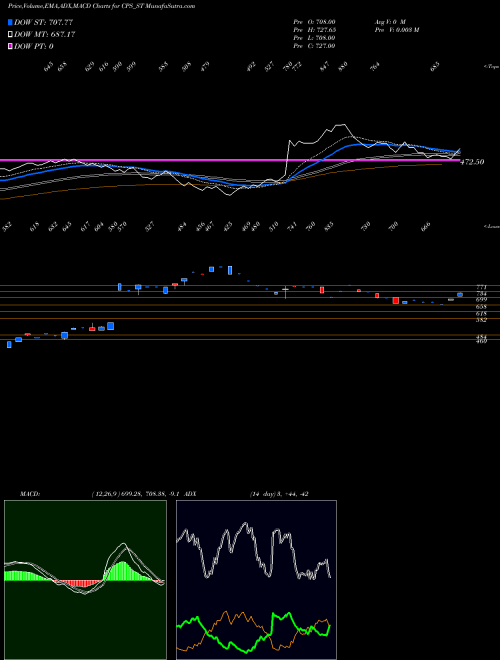Viewport: 500px width, 660px height.
Task: Click the 472.50 price level label
Action: tap(472, 162)
